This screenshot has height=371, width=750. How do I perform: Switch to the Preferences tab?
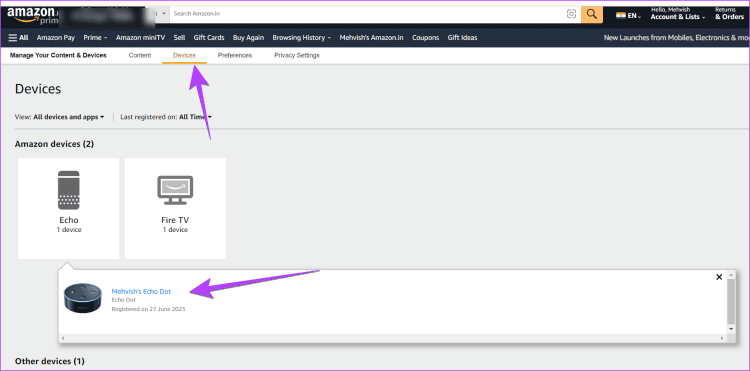[235, 55]
